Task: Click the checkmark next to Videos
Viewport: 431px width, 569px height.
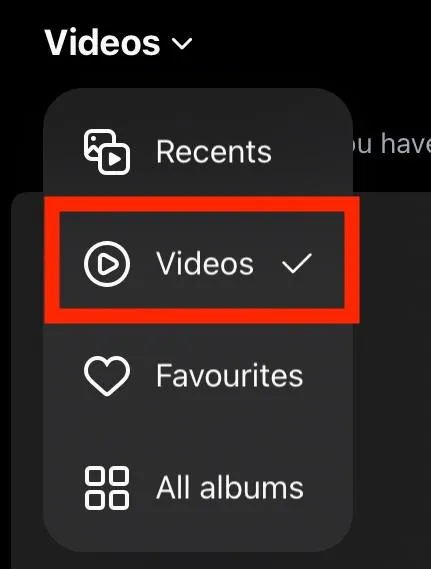Action: (x=297, y=263)
